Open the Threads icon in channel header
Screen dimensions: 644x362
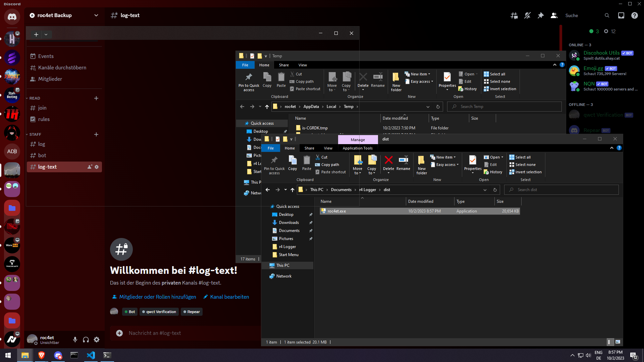514,15
